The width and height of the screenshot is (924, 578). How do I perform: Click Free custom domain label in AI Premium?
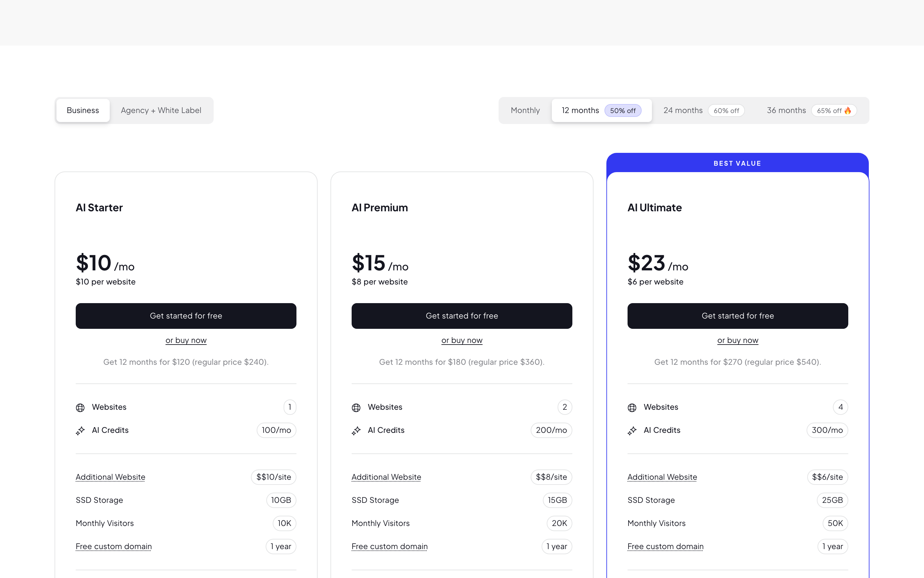tap(389, 547)
